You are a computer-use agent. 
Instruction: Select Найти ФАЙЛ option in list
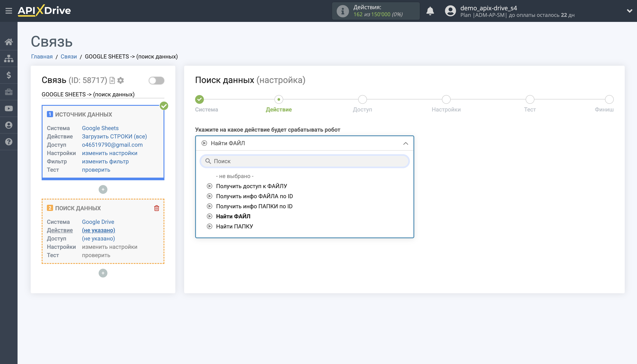(x=233, y=216)
